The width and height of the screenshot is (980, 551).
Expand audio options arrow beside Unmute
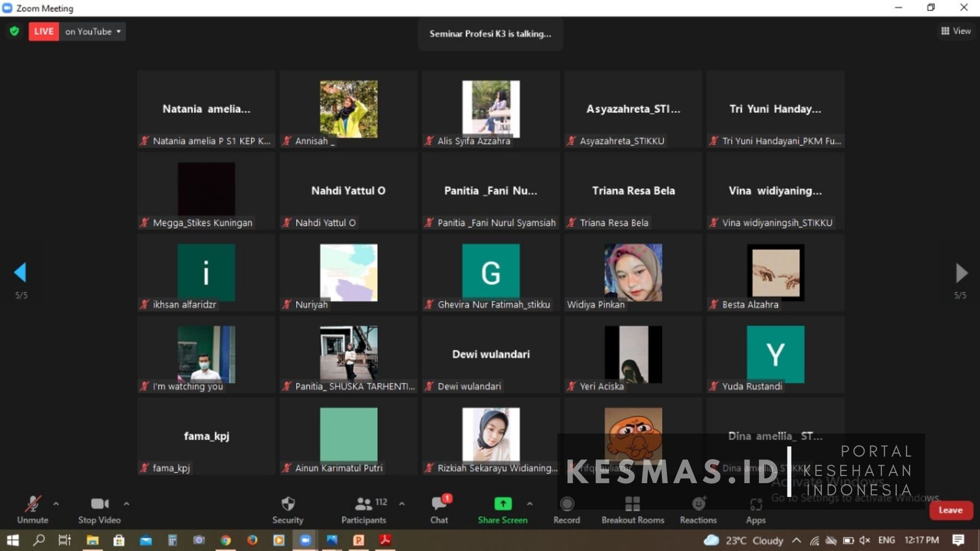(56, 504)
